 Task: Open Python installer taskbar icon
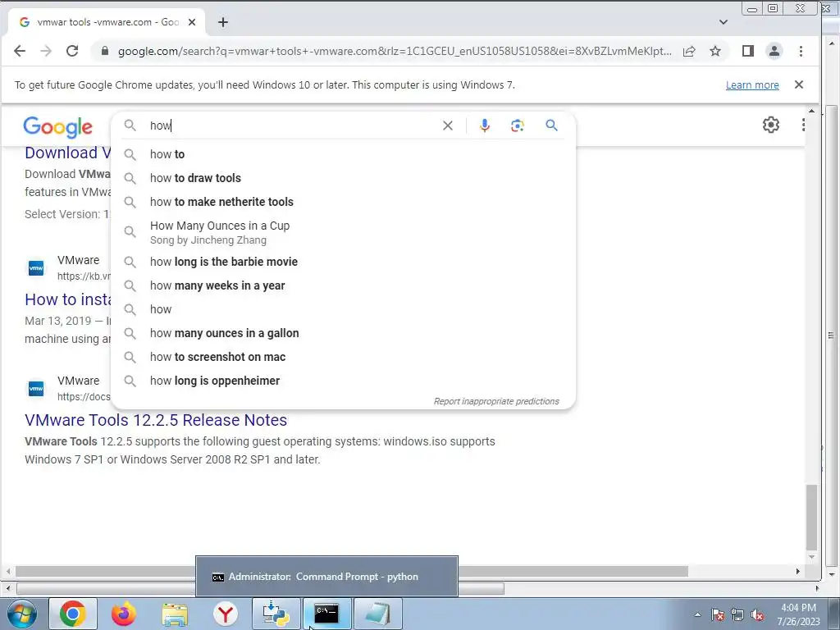tap(276, 614)
